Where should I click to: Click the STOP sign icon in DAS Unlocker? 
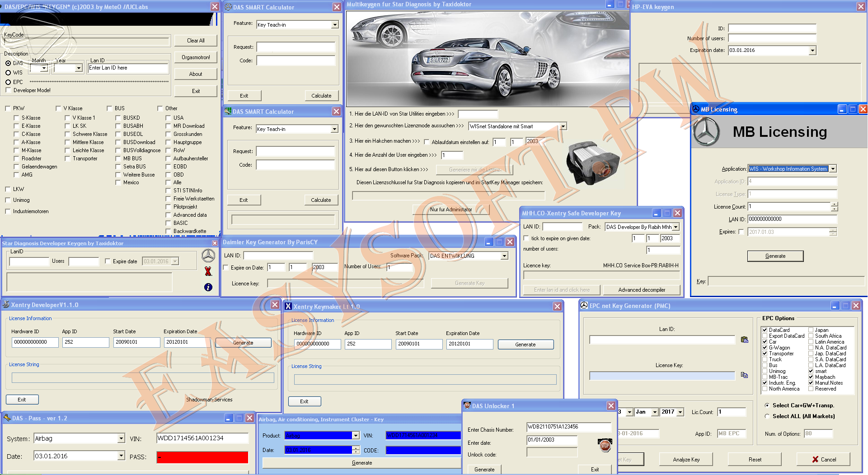tap(605, 445)
